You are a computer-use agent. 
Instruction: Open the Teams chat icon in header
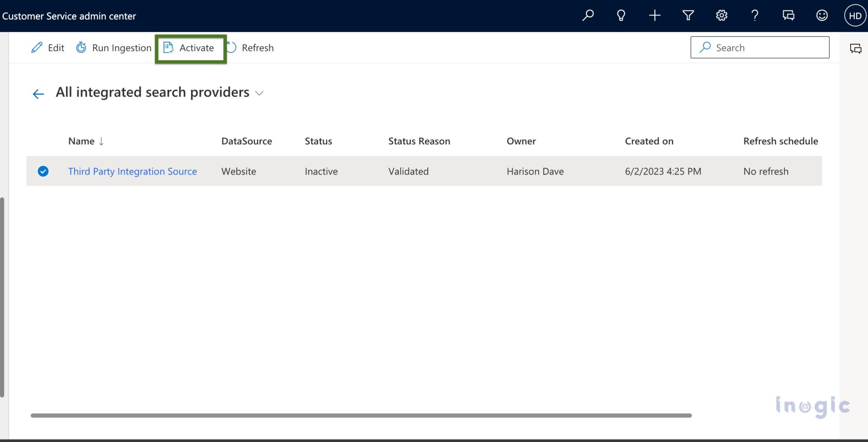[x=788, y=15]
